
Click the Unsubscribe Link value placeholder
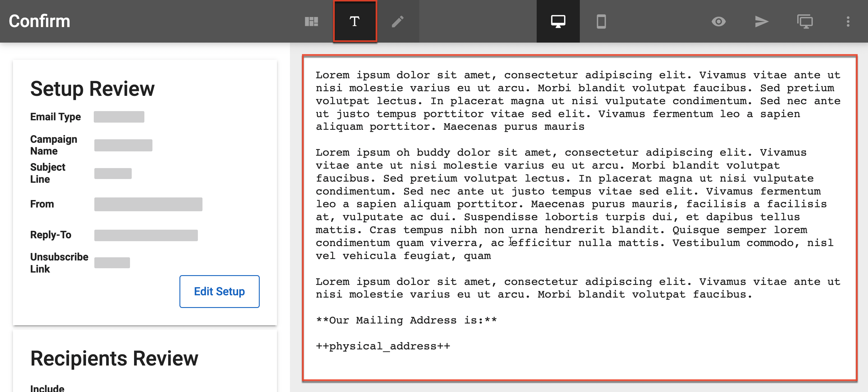pyautogui.click(x=112, y=262)
